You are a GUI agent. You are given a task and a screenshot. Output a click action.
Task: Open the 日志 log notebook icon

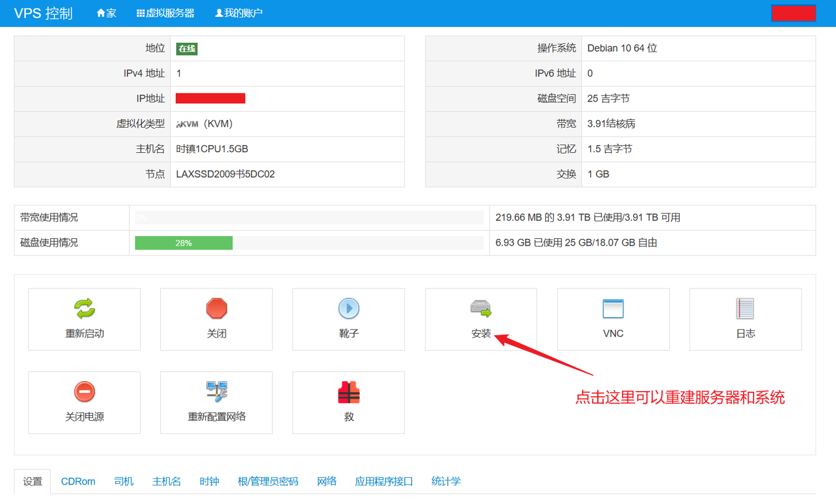coord(745,308)
